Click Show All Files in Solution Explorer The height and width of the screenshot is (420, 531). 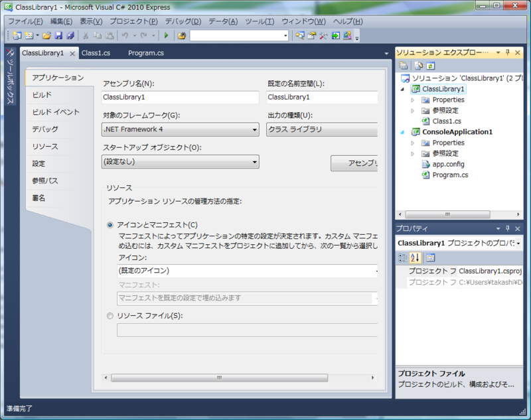pos(419,66)
